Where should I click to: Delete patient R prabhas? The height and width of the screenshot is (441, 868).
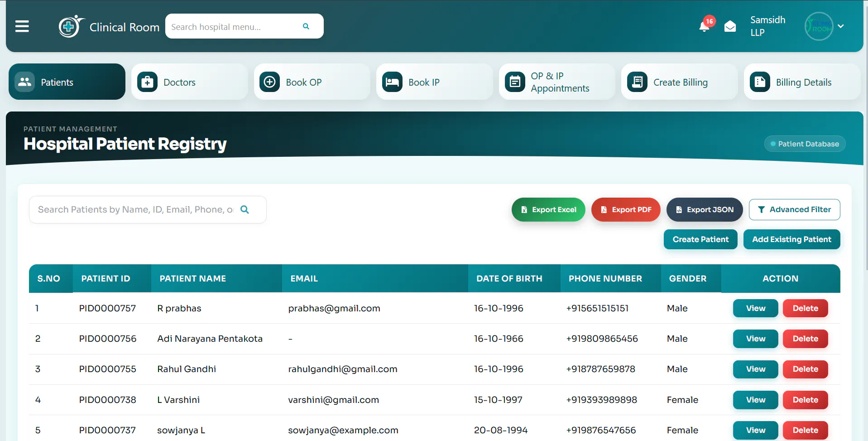[805, 308]
